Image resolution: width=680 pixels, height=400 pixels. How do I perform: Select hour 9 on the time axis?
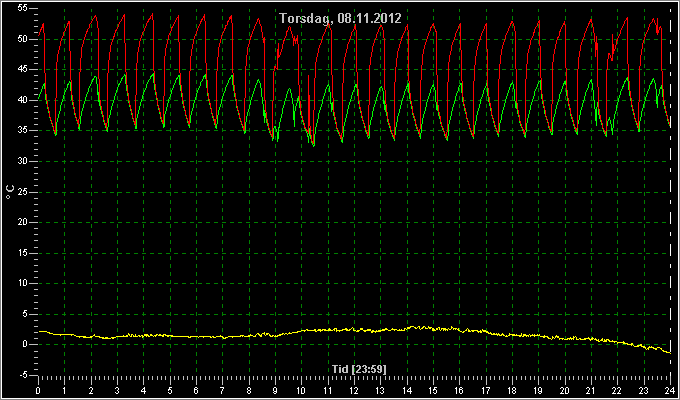(275, 390)
